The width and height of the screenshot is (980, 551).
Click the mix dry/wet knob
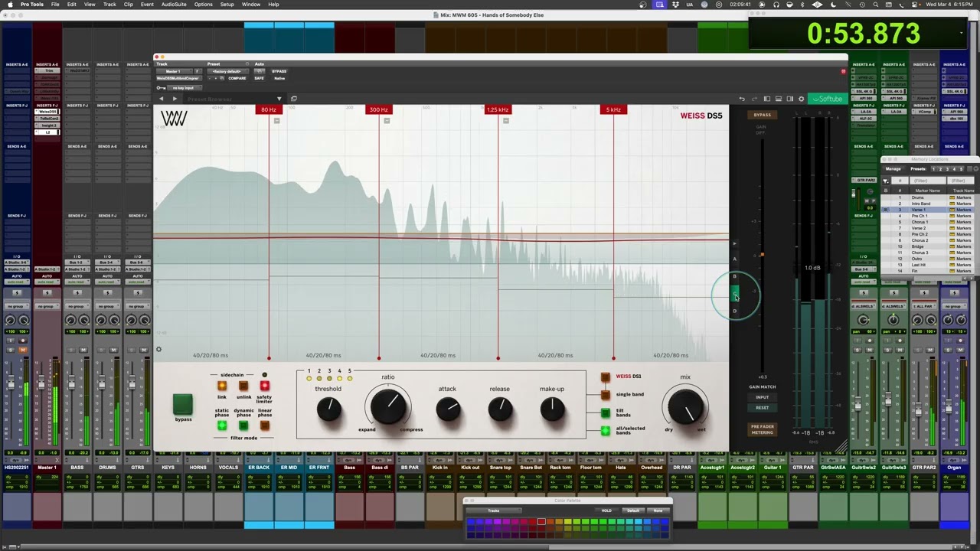[x=686, y=407]
